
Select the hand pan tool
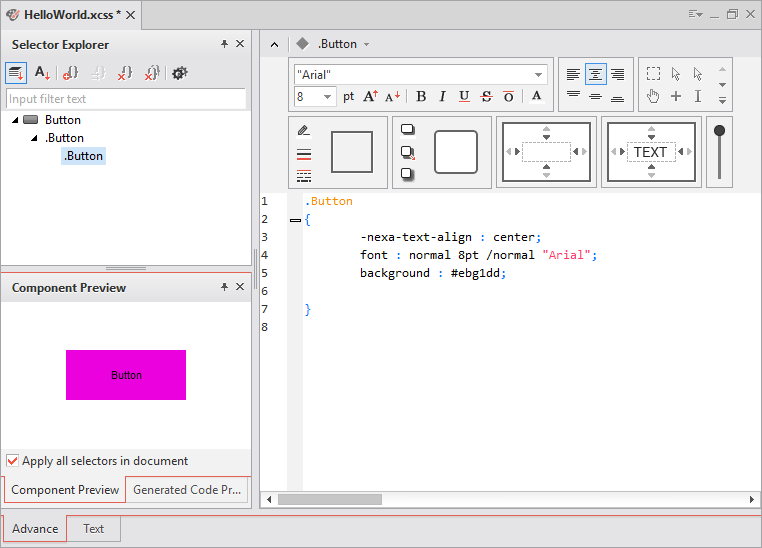[653, 97]
